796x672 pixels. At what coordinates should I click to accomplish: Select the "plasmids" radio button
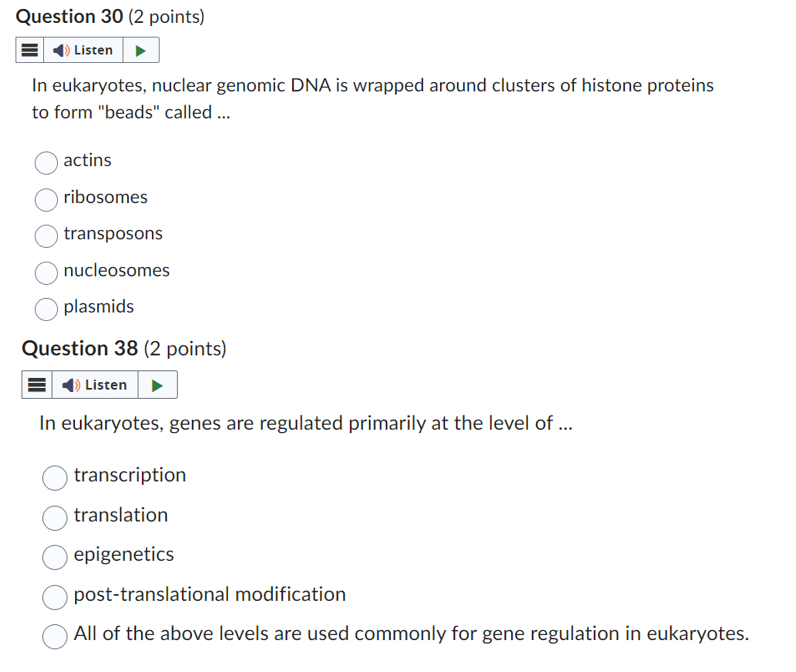point(46,309)
